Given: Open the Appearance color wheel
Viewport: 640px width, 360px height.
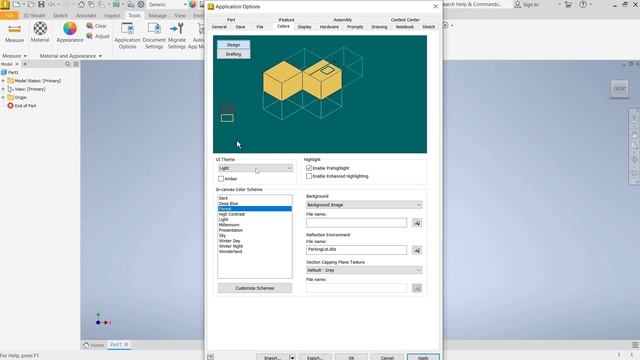Looking at the screenshot, I should coord(70,29).
